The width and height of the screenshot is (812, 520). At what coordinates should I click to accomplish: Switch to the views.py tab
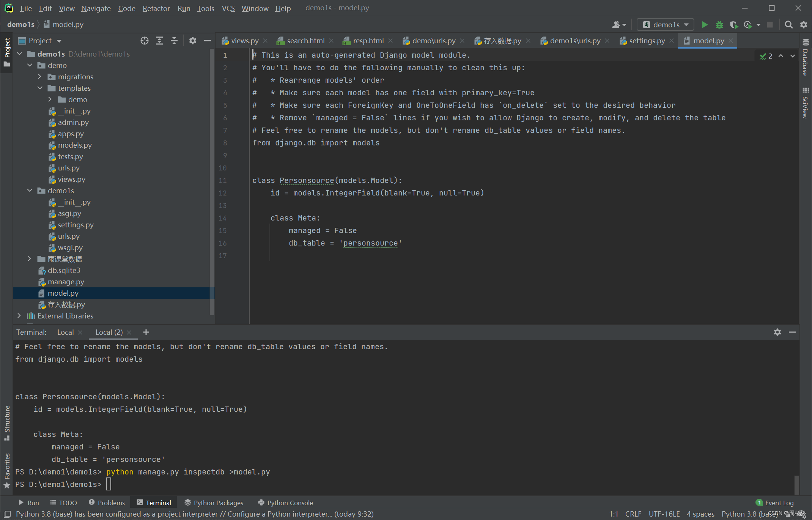242,40
